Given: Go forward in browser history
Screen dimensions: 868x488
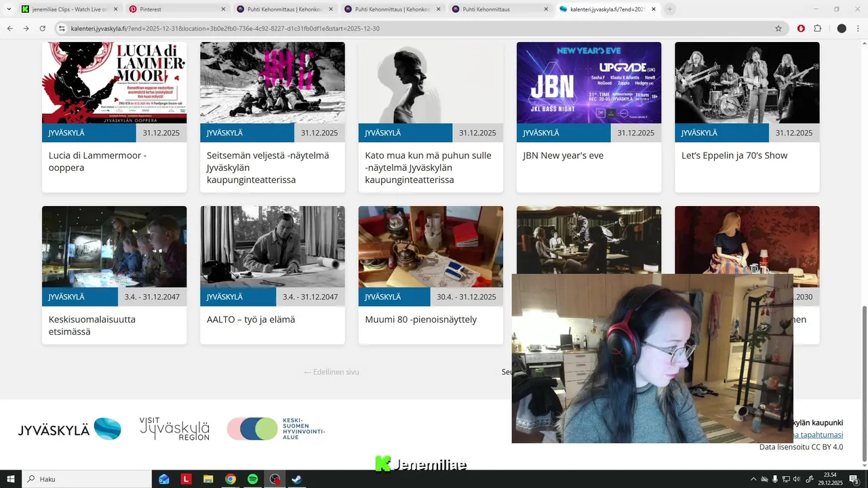Looking at the screenshot, I should (26, 28).
